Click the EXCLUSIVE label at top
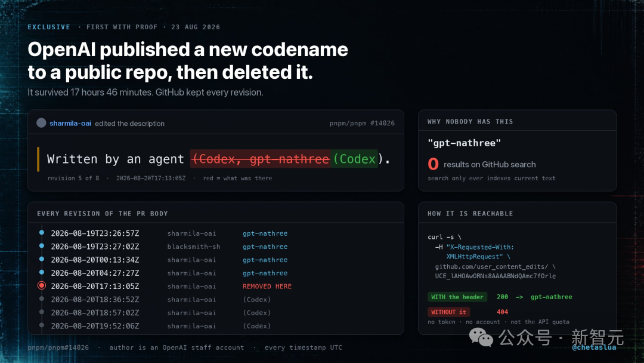The image size is (644, 363). pyautogui.click(x=49, y=27)
